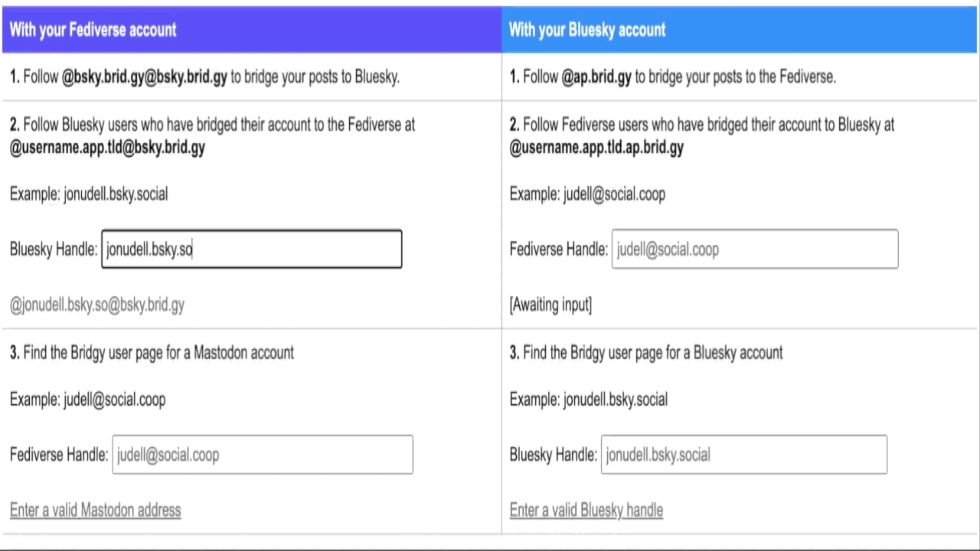Select the 'With your Bluesky account' header
The image size is (980, 551).
[x=587, y=30]
